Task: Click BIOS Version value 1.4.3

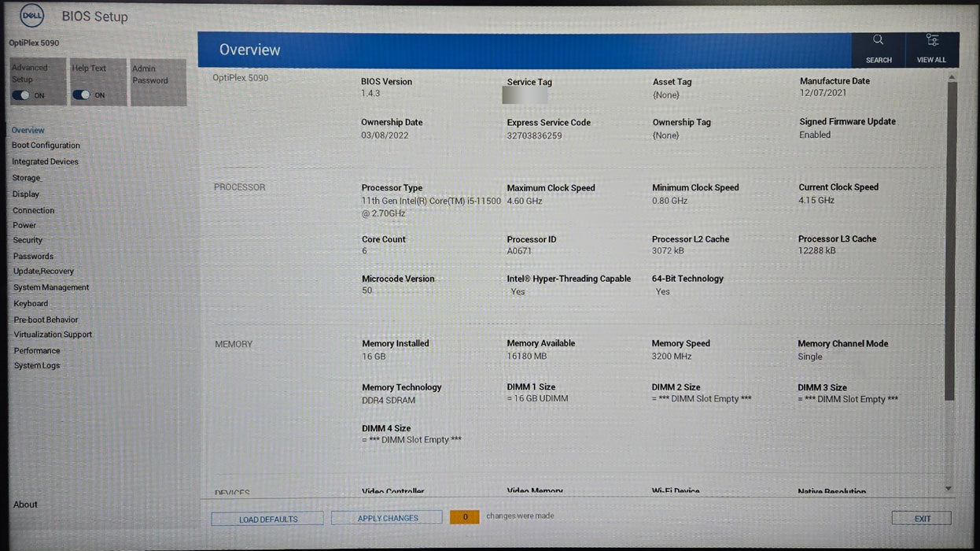Action: pyautogui.click(x=370, y=94)
